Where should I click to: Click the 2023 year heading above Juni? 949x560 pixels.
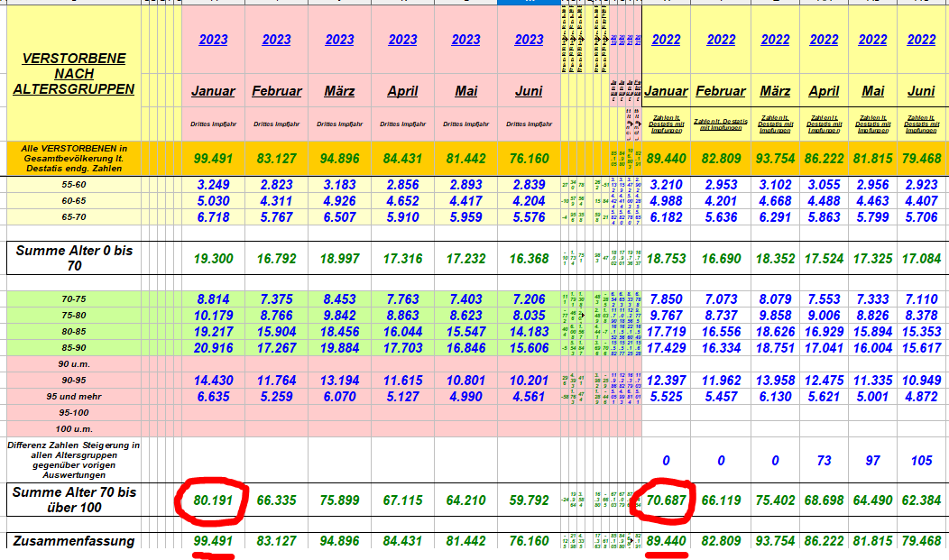coord(529,40)
